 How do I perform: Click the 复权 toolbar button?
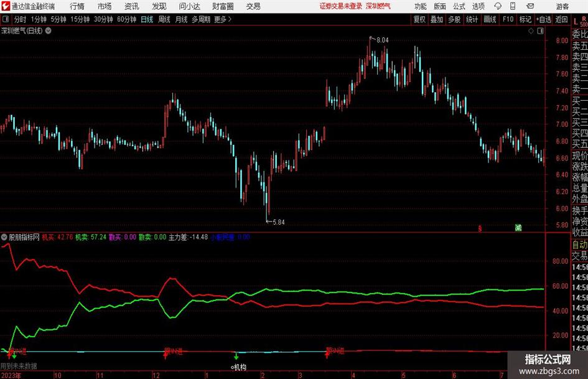(x=419, y=19)
